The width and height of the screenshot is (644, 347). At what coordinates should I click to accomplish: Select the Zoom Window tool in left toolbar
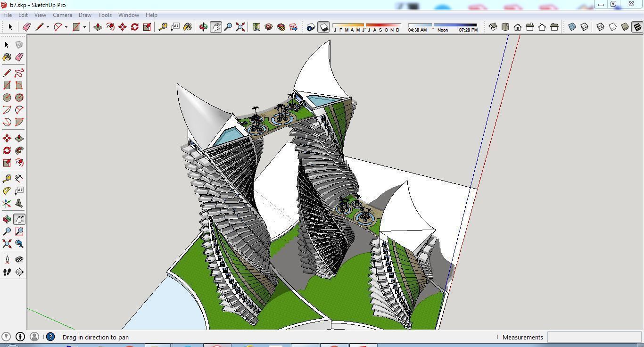[19, 231]
